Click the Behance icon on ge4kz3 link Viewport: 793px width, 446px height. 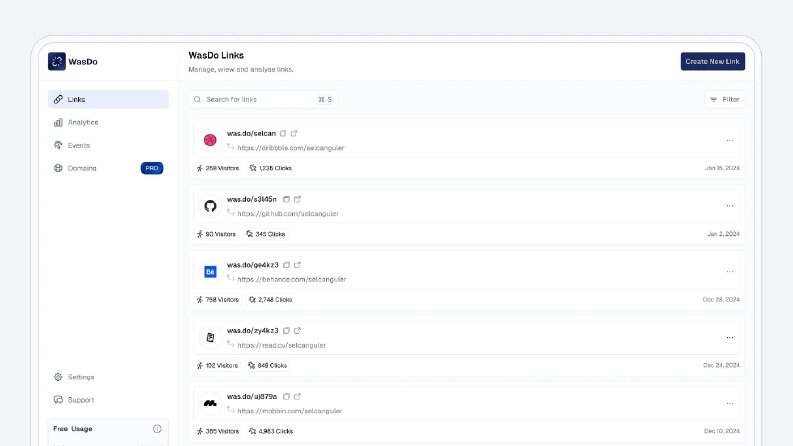(x=210, y=272)
